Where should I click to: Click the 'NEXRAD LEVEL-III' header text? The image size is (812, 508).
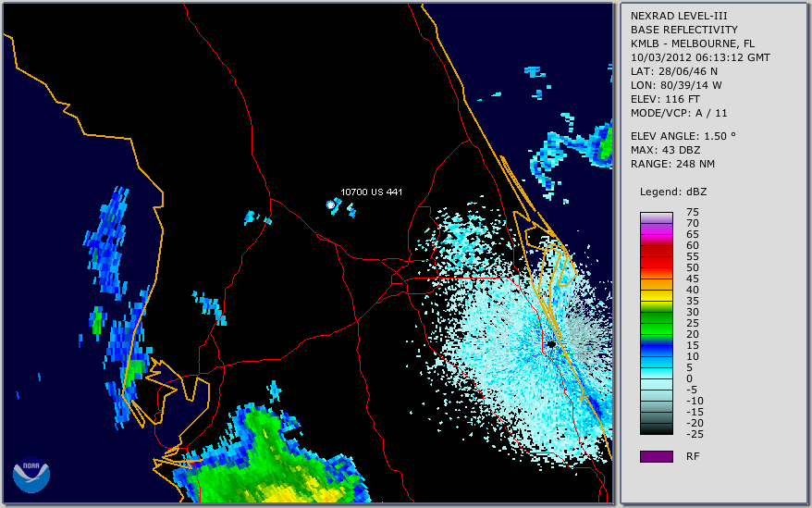click(x=679, y=16)
